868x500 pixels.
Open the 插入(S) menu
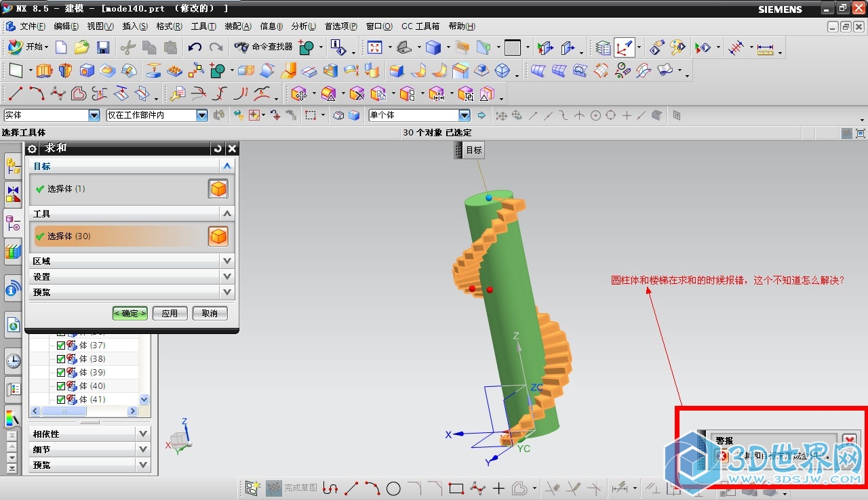(x=135, y=26)
